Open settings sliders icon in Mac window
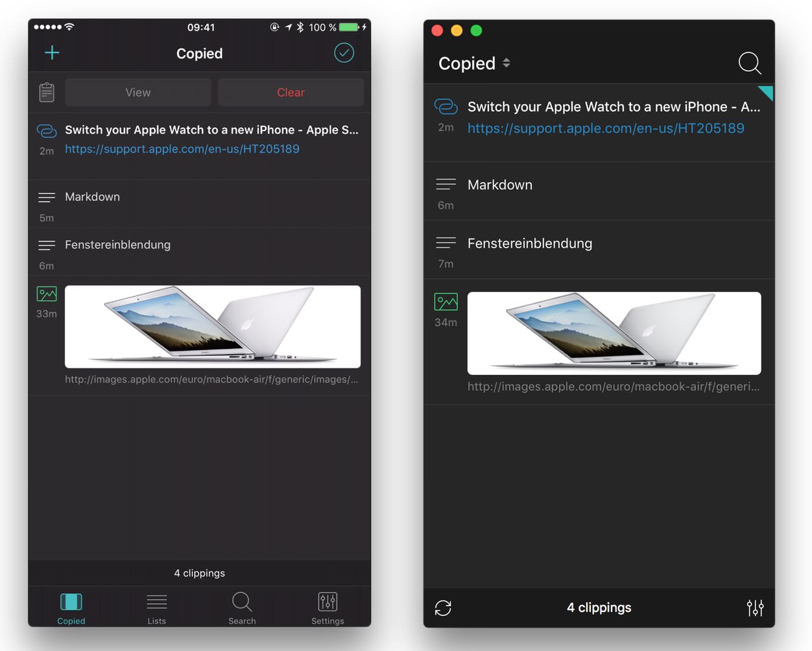This screenshot has width=812, height=651. click(x=755, y=608)
